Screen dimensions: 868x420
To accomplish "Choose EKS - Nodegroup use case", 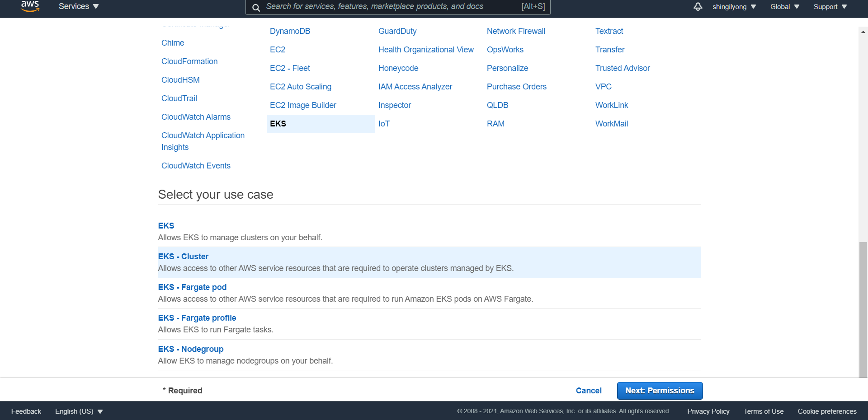I will [429, 355].
